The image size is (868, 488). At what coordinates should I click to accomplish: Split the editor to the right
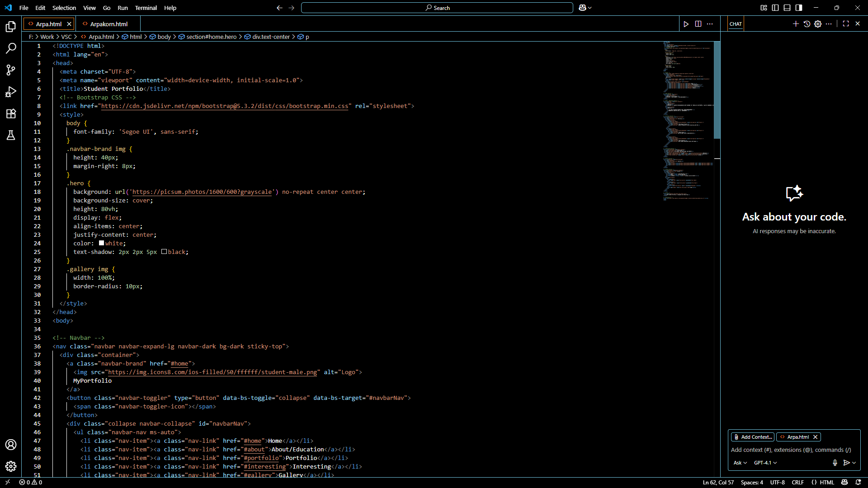[698, 24]
